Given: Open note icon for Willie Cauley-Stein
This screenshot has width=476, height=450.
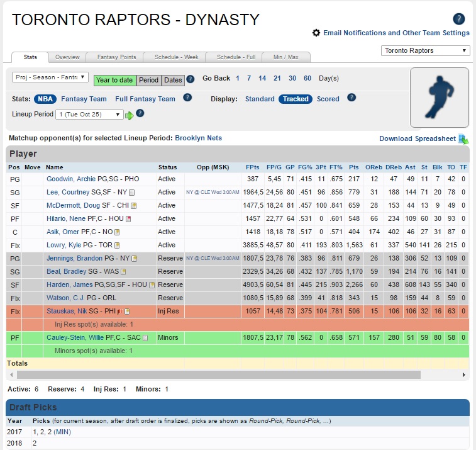Looking at the screenshot, I should pos(145,338).
